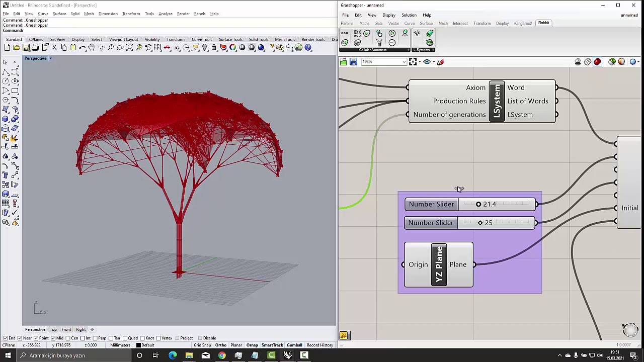Open the Solution menu in Grasshopper
The image size is (644, 362).
(x=409, y=15)
